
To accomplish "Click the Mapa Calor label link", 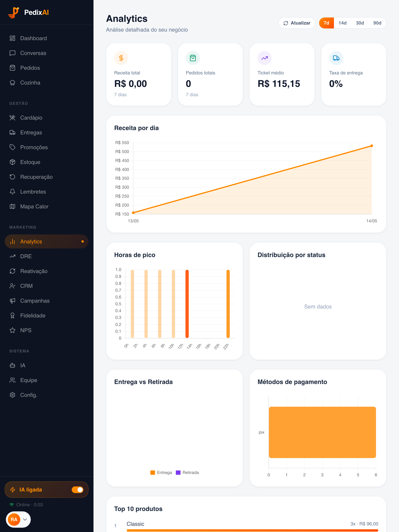I will pos(34,207).
